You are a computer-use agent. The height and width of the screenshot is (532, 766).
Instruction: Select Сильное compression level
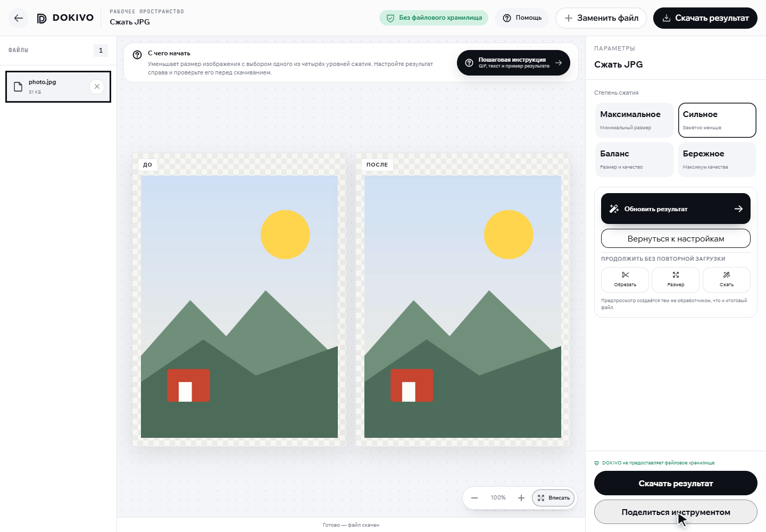click(717, 120)
